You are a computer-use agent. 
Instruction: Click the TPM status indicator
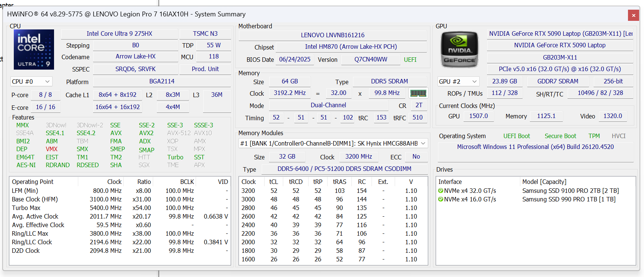point(594,136)
